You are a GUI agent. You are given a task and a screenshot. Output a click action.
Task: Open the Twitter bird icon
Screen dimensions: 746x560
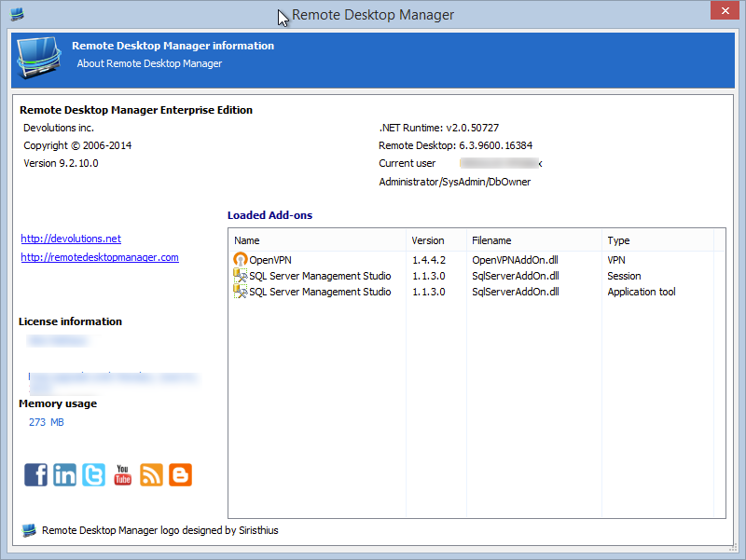pyautogui.click(x=94, y=474)
